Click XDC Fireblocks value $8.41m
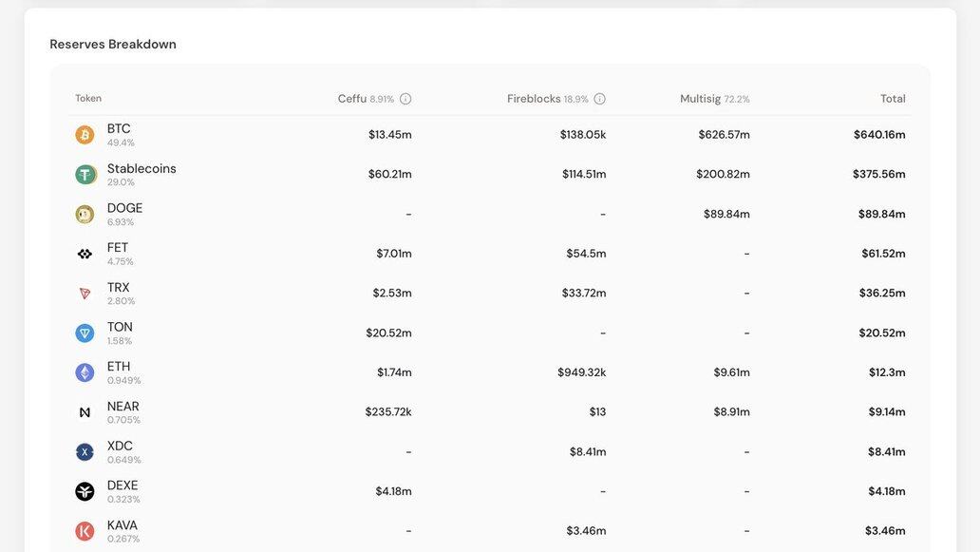 point(588,452)
